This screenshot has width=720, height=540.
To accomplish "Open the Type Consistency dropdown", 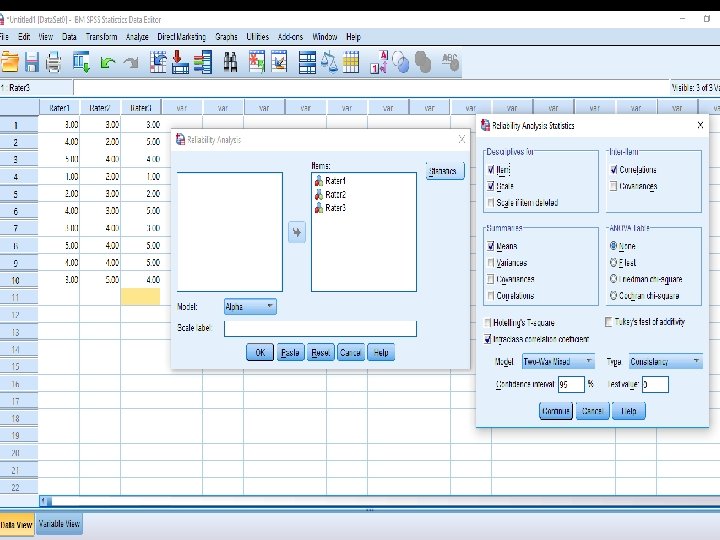I will coord(665,361).
